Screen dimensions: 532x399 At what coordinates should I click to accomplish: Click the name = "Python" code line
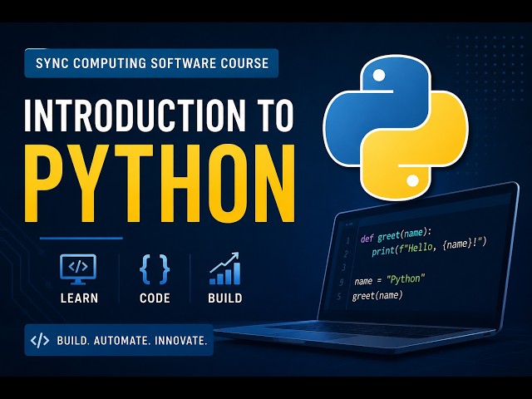pos(389,280)
